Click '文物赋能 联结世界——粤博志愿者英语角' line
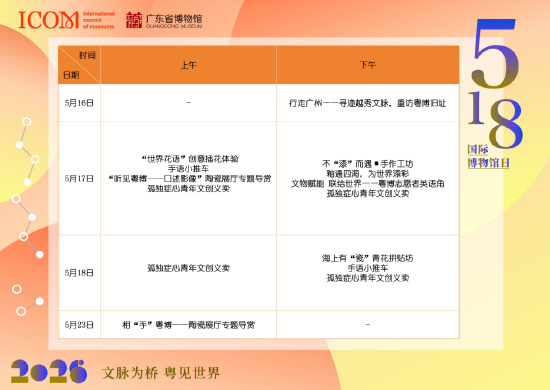This screenshot has height=390, width=550. [x=368, y=183]
